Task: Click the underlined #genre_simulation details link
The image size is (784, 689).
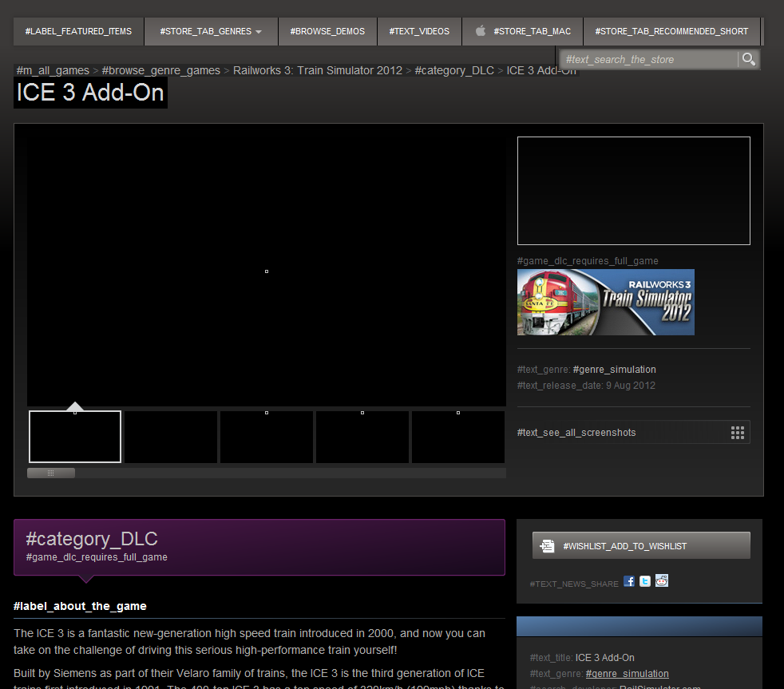Action: point(627,674)
